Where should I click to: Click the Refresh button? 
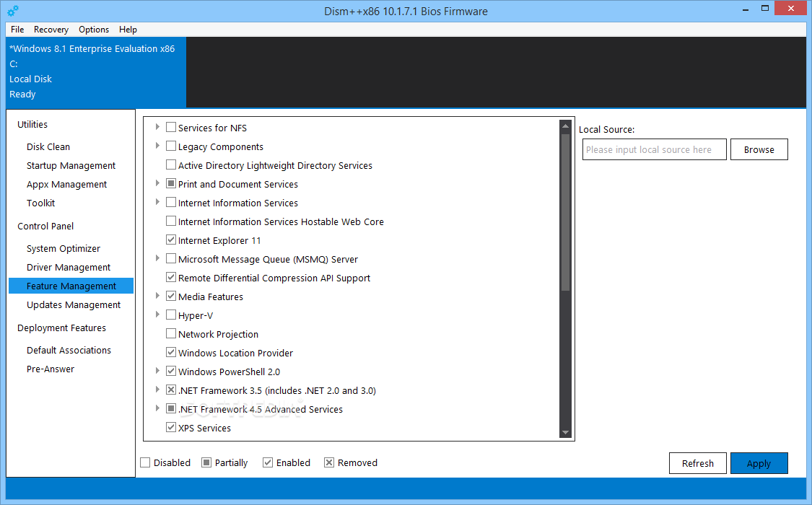[x=697, y=463]
